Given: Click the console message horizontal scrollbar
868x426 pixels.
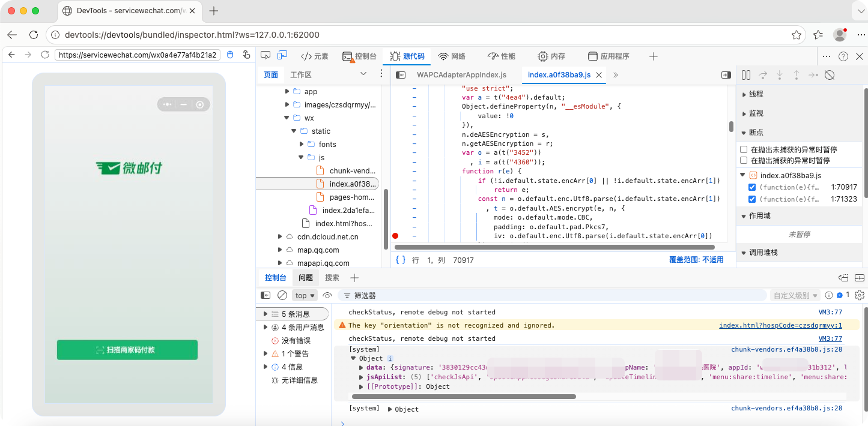Looking at the screenshot, I should pos(464,397).
